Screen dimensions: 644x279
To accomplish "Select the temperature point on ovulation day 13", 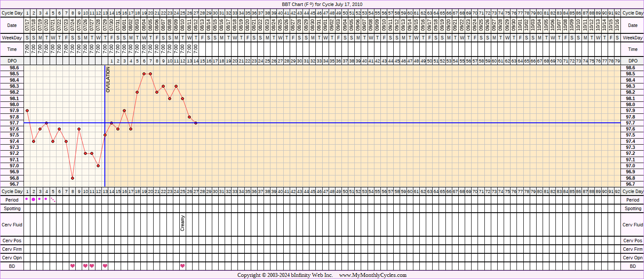I will (105, 135).
